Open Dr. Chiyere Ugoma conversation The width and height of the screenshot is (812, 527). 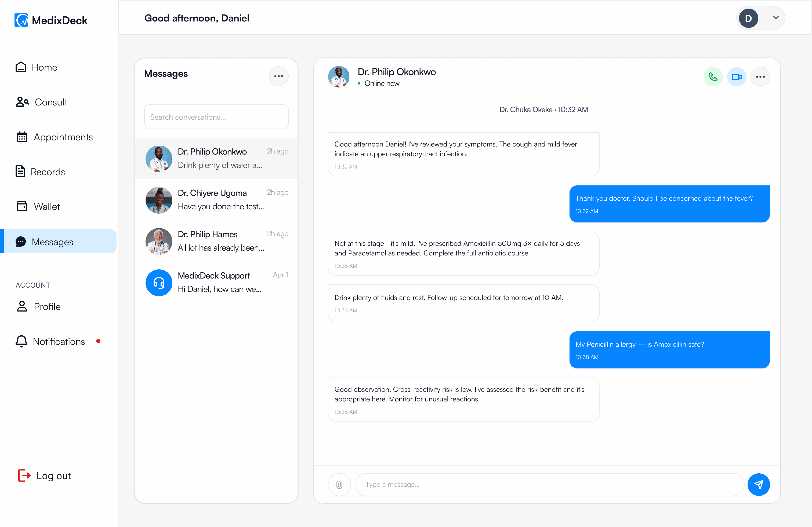pos(216,200)
